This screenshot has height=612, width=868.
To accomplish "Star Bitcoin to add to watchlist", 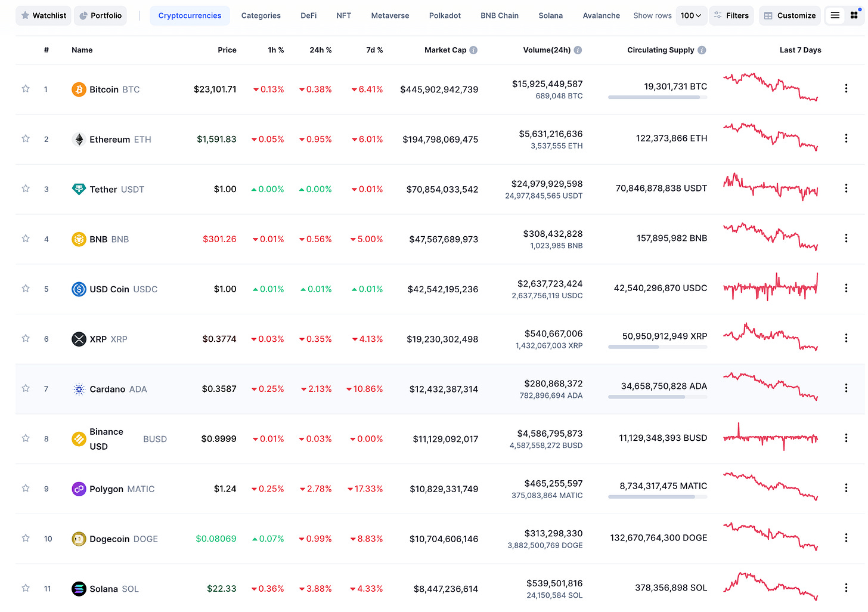I will [26, 89].
